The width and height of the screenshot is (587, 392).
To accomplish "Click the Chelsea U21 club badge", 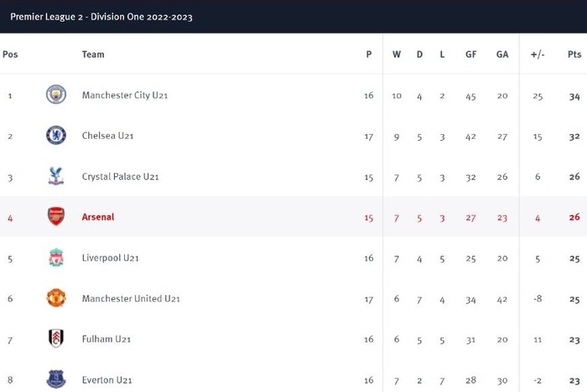I will point(56,135).
